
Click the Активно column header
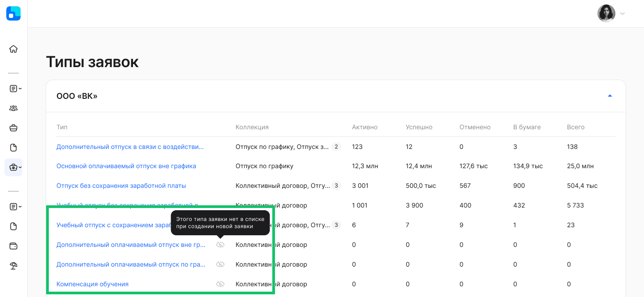point(365,127)
